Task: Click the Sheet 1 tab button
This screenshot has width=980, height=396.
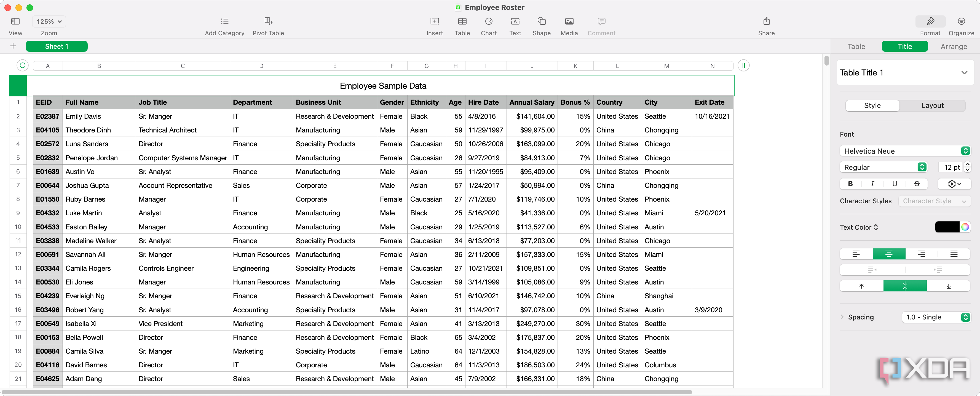Action: point(56,46)
